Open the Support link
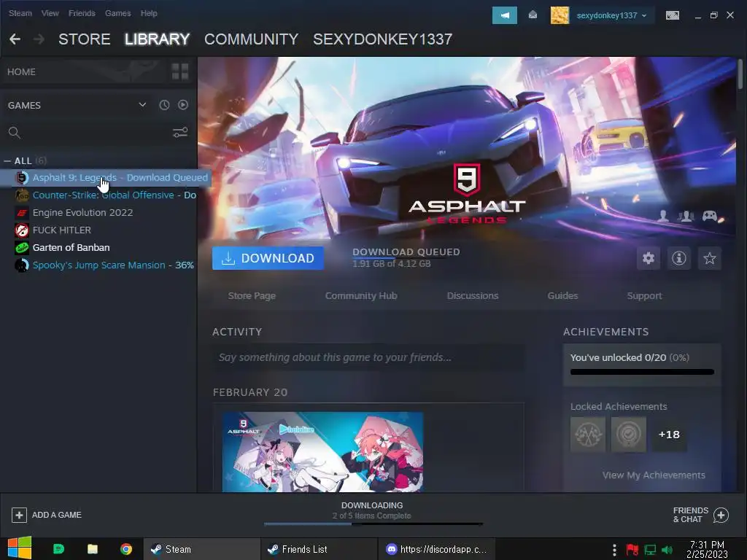The image size is (747, 560). 645,296
